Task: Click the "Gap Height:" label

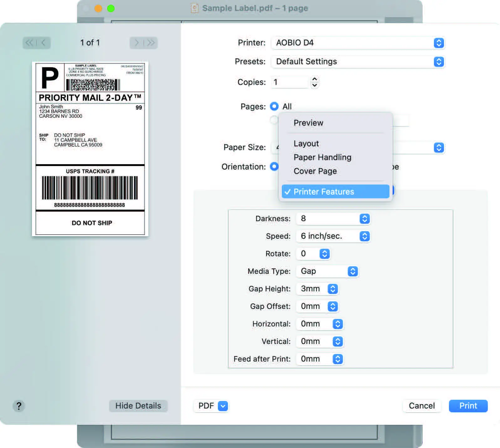Action: (270, 289)
